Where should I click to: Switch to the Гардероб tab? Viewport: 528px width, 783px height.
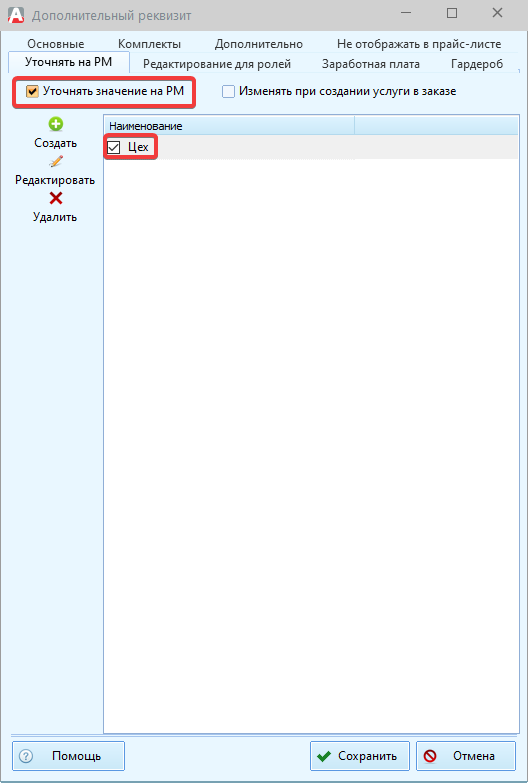tap(477, 64)
